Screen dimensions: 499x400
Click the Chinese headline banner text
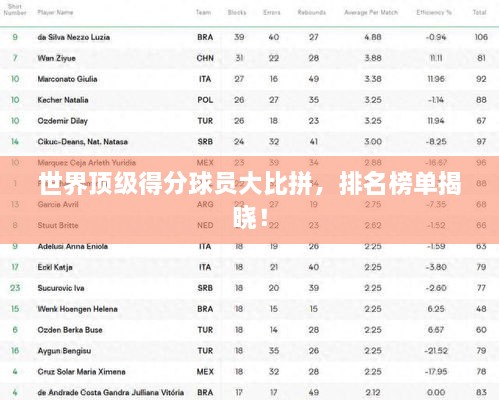[x=250, y=200]
